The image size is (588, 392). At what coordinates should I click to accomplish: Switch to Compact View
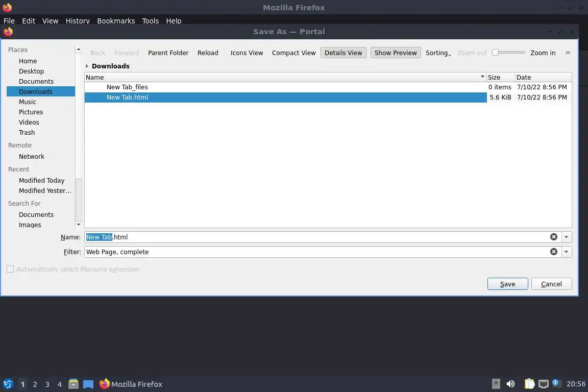(293, 53)
